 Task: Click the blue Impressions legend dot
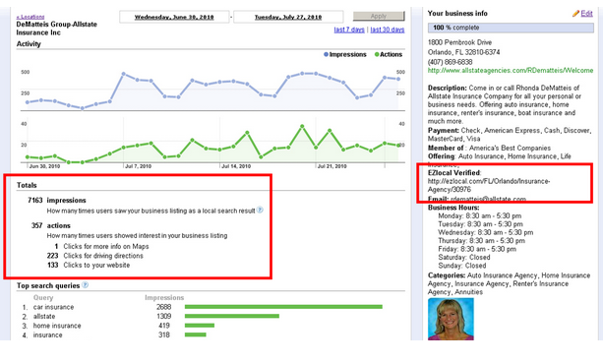click(326, 55)
